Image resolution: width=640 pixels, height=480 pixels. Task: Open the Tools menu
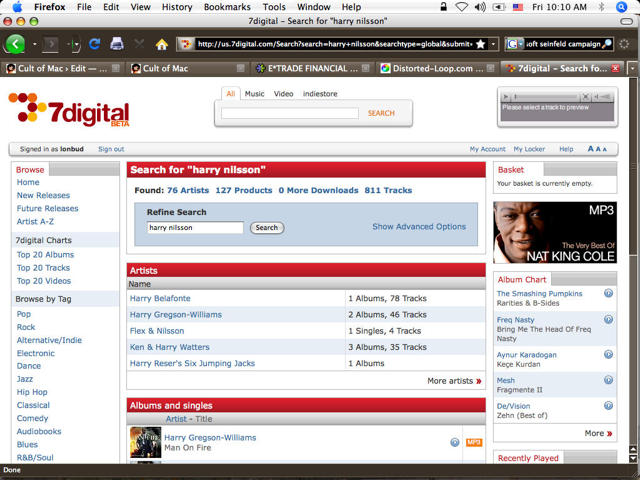274,7
